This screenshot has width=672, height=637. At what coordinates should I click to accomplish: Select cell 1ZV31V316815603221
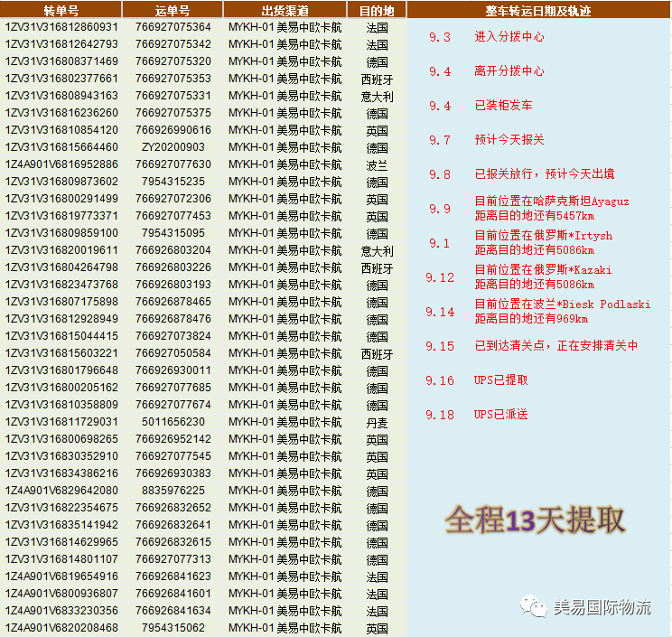tap(61, 352)
